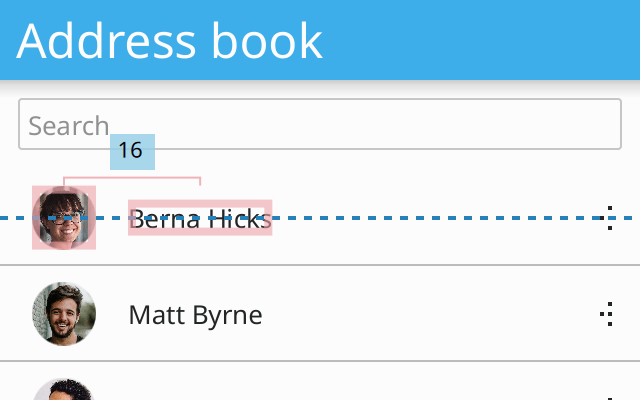Select the blue 16 spacing measurement badge
The height and width of the screenshot is (400, 640).
point(132,152)
